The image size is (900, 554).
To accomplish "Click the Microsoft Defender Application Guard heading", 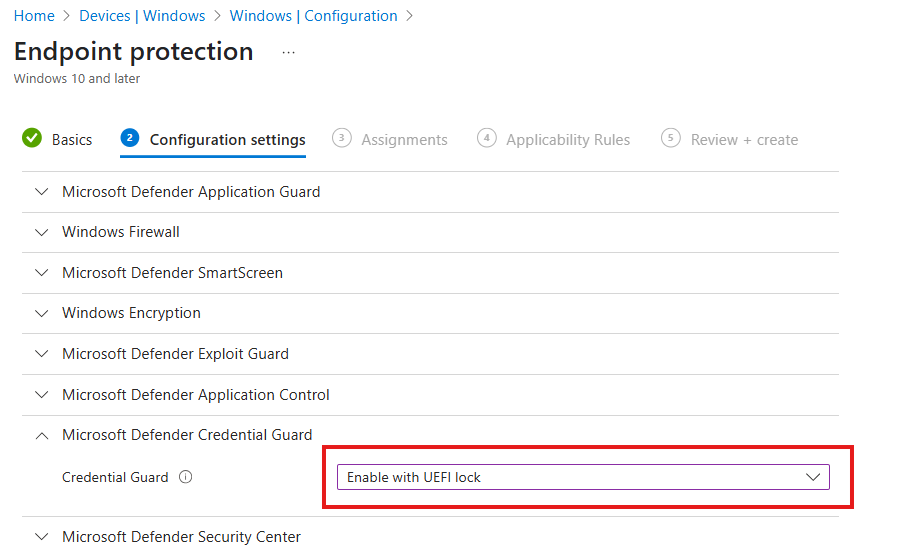I will click(191, 192).
